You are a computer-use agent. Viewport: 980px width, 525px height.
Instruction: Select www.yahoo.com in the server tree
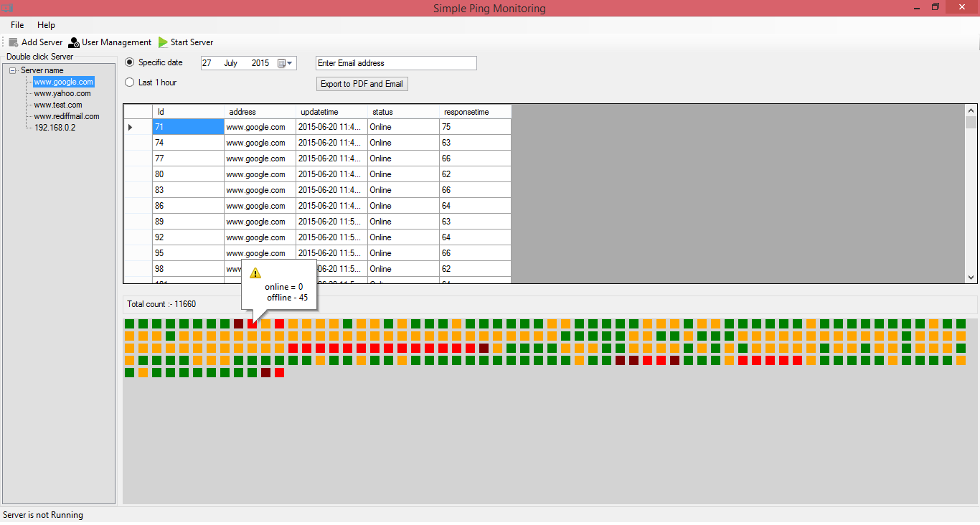[x=62, y=93]
